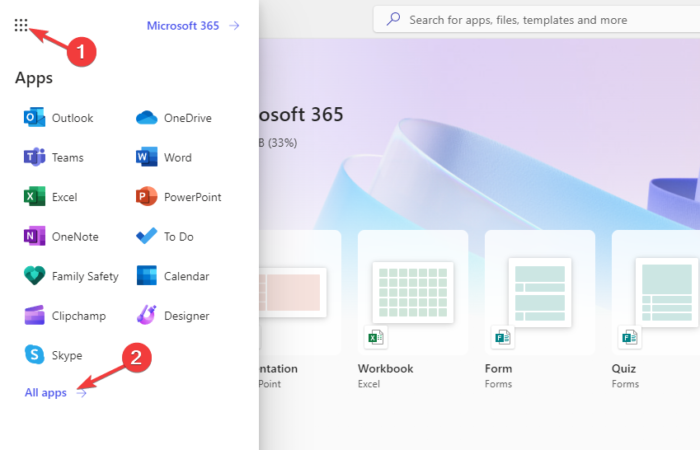Image resolution: width=700 pixels, height=450 pixels.
Task: Create a new Form template thumbnail
Action: click(x=540, y=292)
